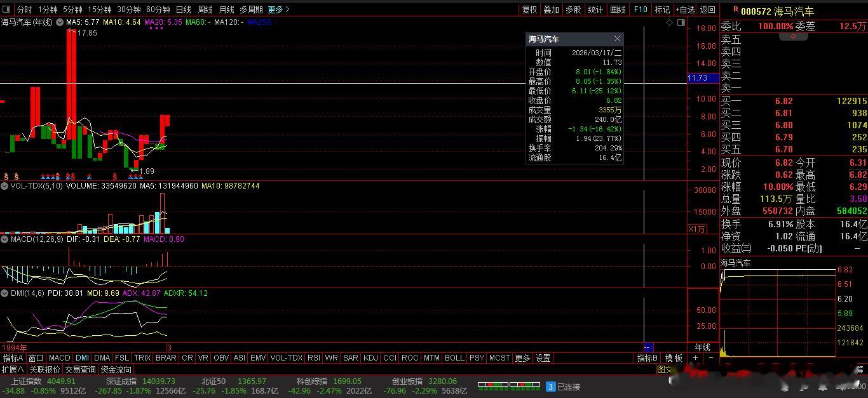Open MA indicator dropdown beside 海马汽车(年线)
Screen dimensions: 868x398
pyautogui.click(x=60, y=22)
